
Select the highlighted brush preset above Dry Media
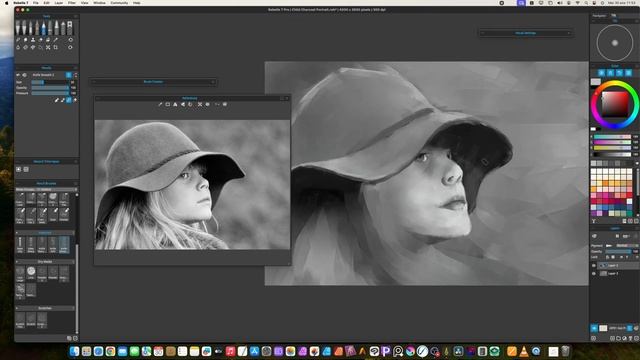coord(64,244)
